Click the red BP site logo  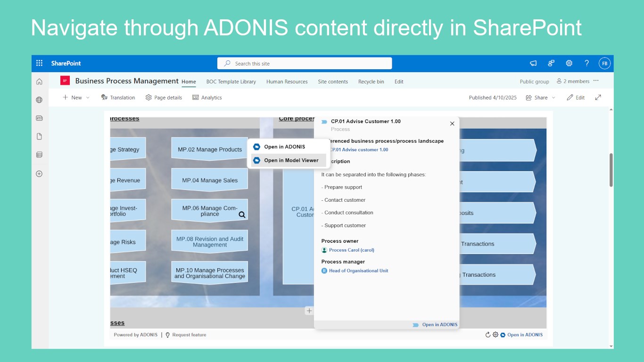65,81
